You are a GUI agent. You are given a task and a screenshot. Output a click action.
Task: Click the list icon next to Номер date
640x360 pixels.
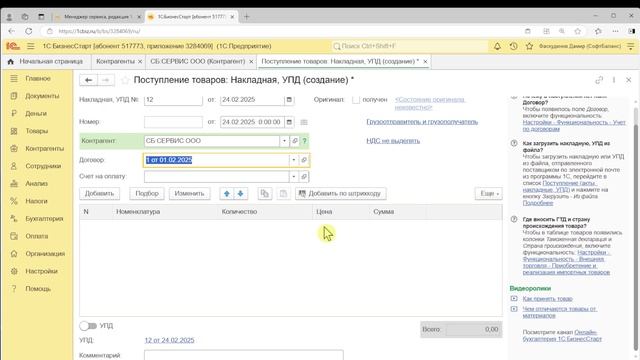click(304, 122)
